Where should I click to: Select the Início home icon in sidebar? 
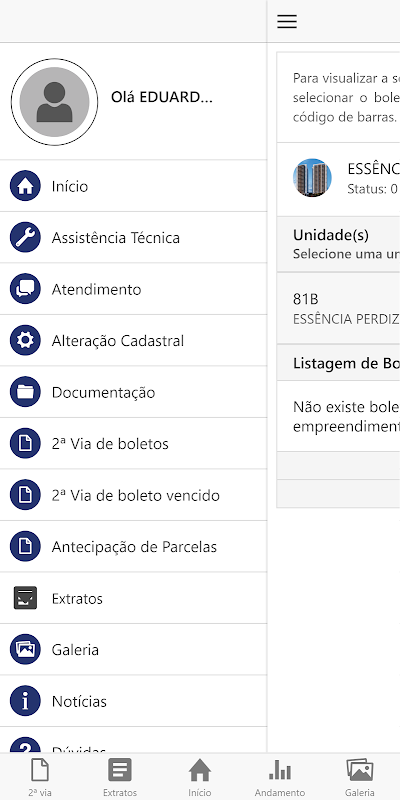(x=25, y=186)
